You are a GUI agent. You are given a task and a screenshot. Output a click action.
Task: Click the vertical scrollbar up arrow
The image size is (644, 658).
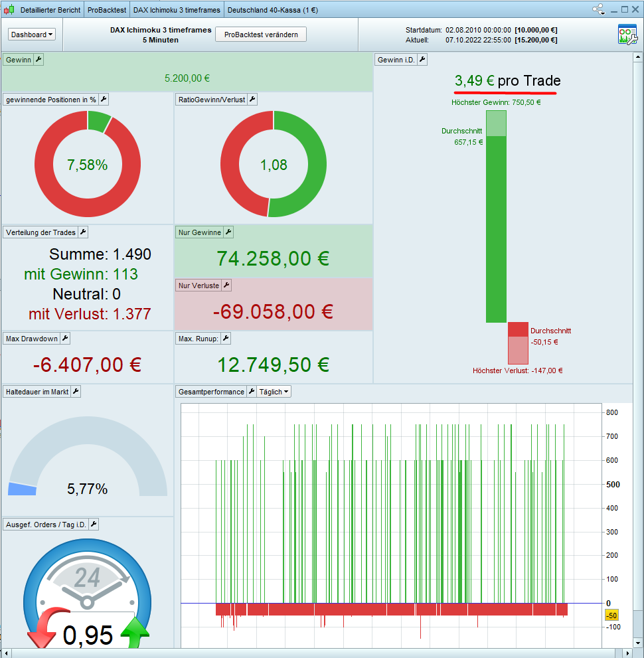638,56
